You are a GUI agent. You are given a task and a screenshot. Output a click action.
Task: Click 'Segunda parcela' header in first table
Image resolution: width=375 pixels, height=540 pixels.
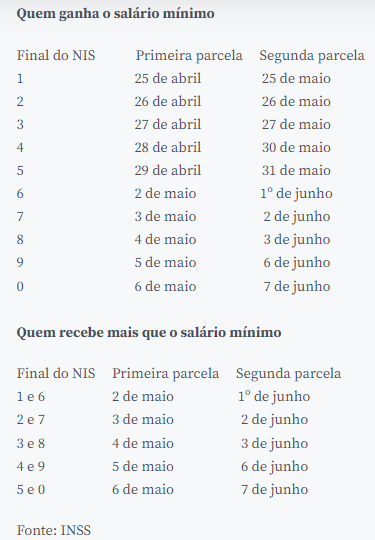point(312,56)
